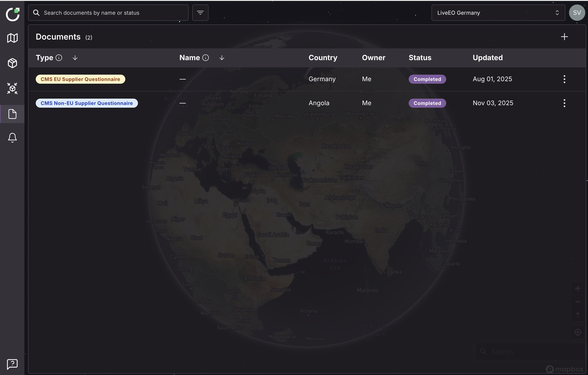Show info tooltip for Type column
The width and height of the screenshot is (588, 375).
point(59,58)
